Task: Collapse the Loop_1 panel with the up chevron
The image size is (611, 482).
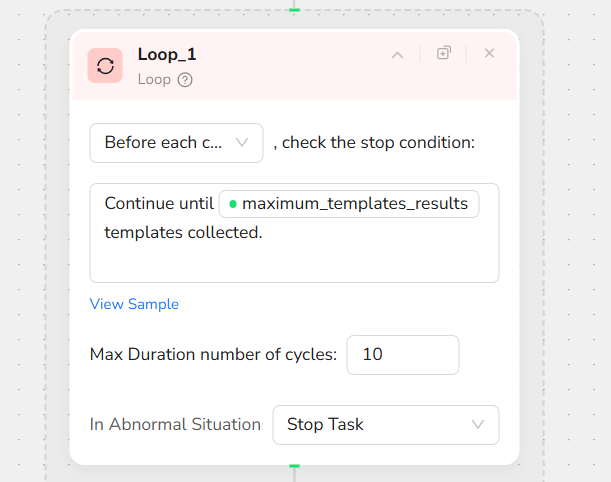Action: (397, 54)
